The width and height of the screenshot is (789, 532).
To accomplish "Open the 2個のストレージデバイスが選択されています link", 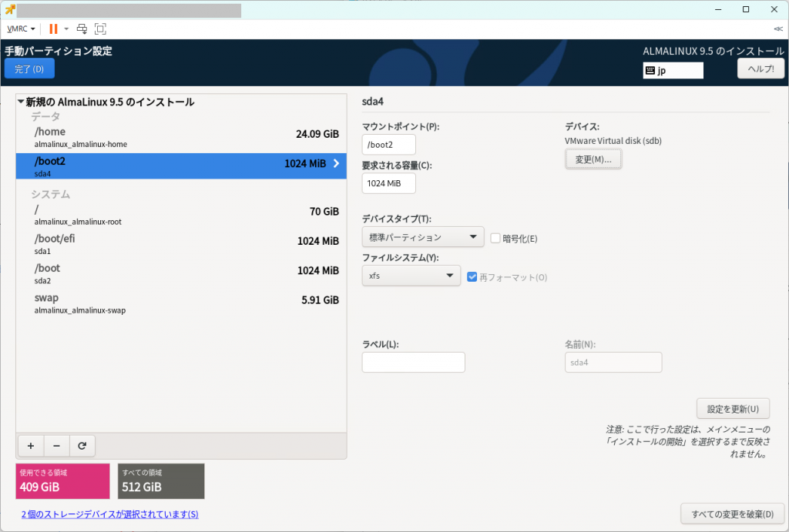I will click(109, 514).
